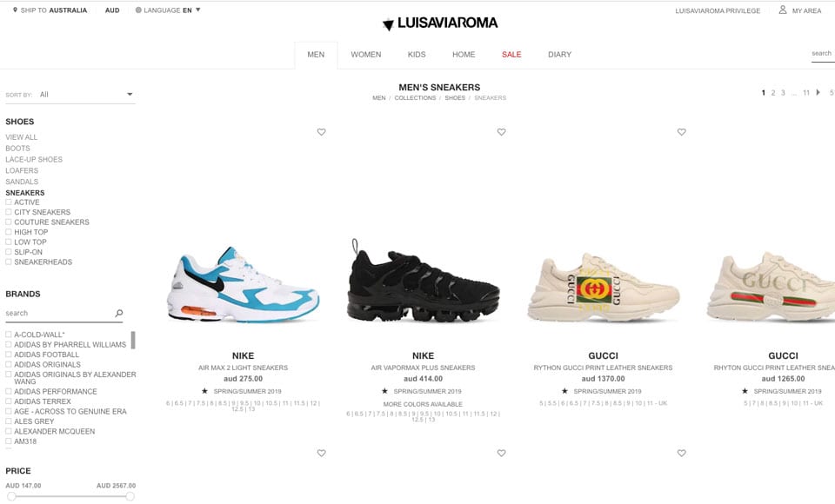Open the AUD currency selector
Screen dimensions: 835x504
[x=112, y=10]
